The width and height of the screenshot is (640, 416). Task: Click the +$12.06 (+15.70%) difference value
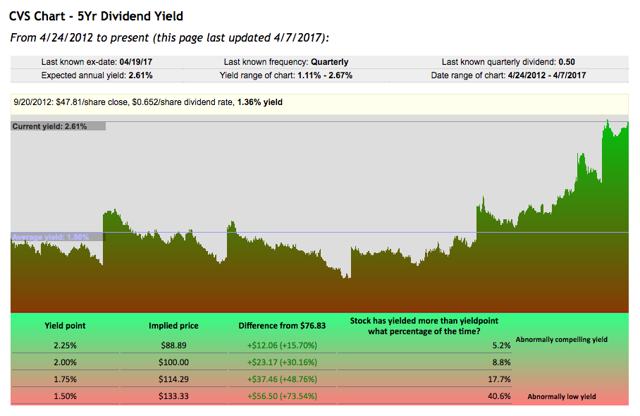282,345
